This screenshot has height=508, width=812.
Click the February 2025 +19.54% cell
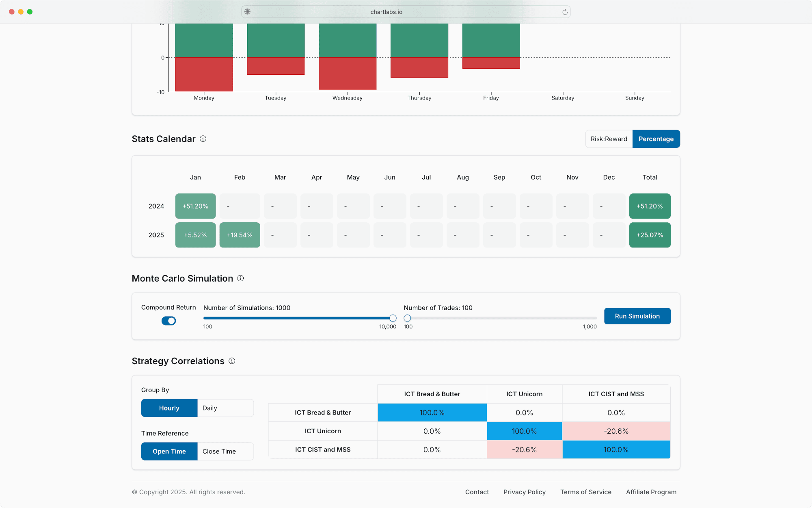tap(240, 235)
